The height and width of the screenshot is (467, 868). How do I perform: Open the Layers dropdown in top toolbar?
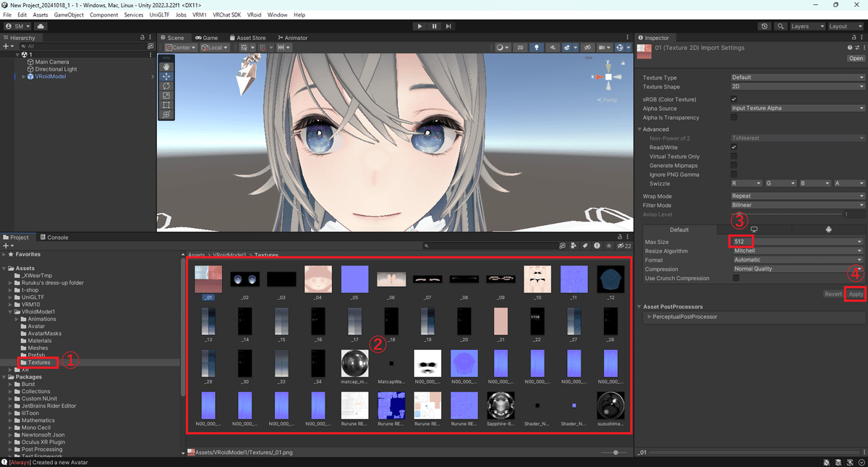coord(807,26)
